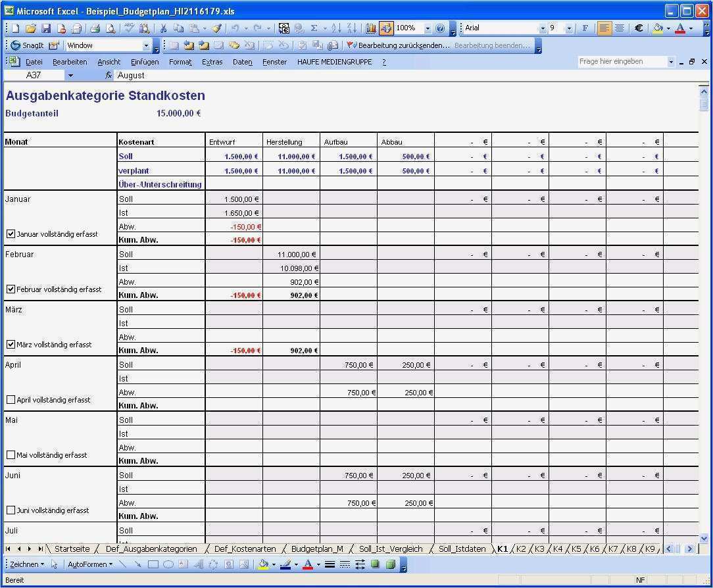The width and height of the screenshot is (713, 588).
Task: Open a file with the folder icon
Action: [30, 28]
